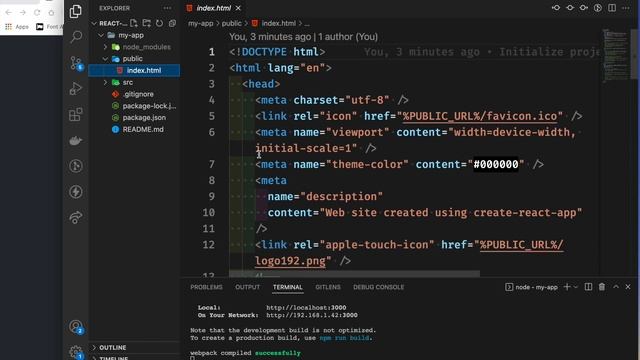Click the my-app breadcrumb segment
This screenshot has width=640, height=360.
click(x=200, y=23)
